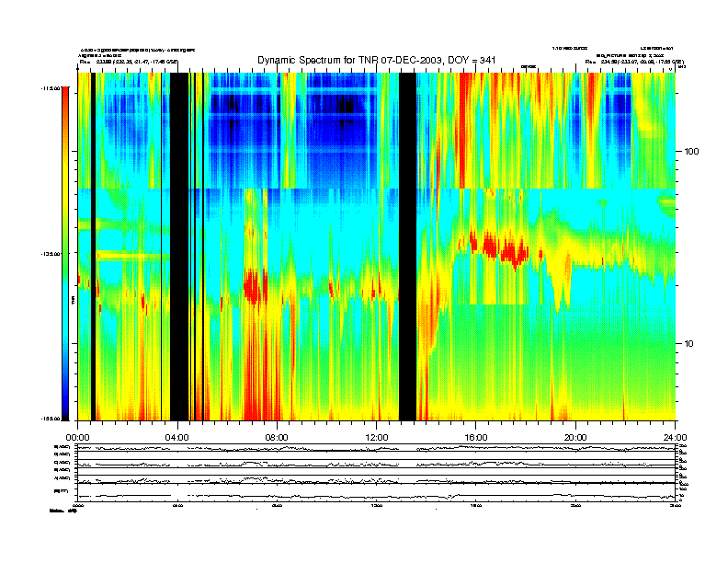Click the -115.00 color scale label

(x=51, y=88)
